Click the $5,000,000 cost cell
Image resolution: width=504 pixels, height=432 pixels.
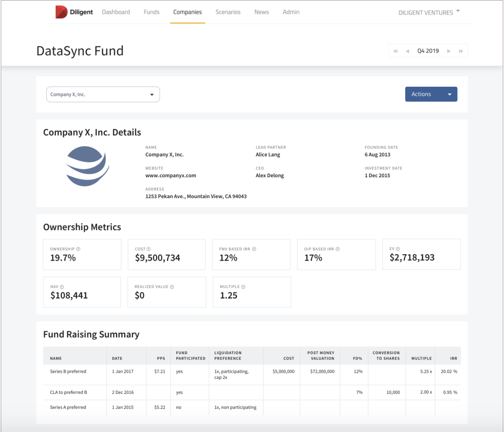(x=284, y=371)
